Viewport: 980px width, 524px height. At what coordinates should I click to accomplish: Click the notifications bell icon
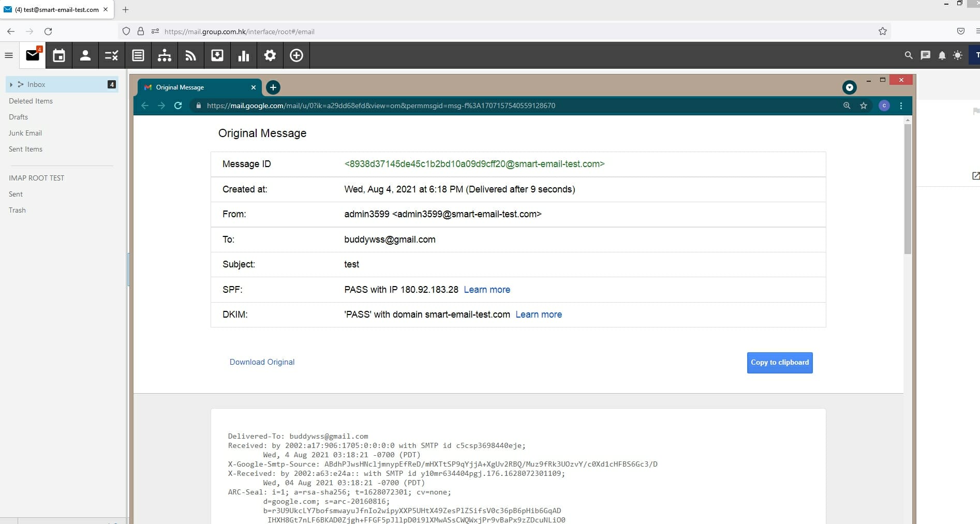coord(942,55)
